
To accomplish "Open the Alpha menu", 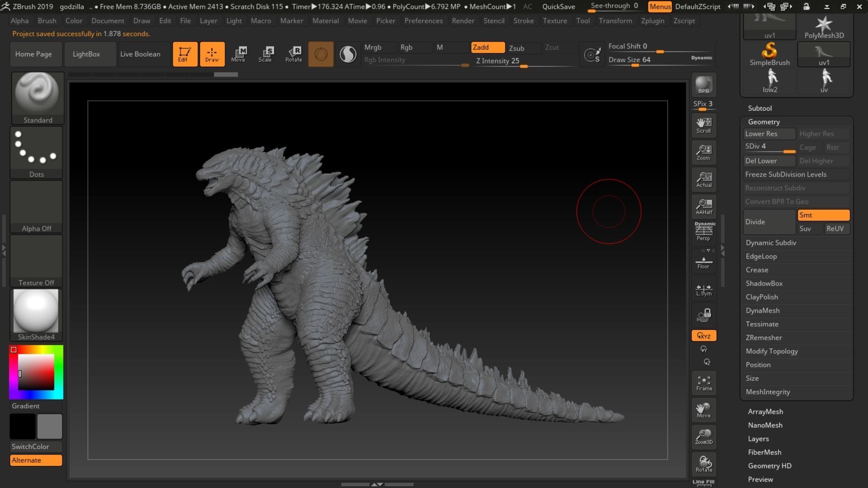I will coord(19,21).
